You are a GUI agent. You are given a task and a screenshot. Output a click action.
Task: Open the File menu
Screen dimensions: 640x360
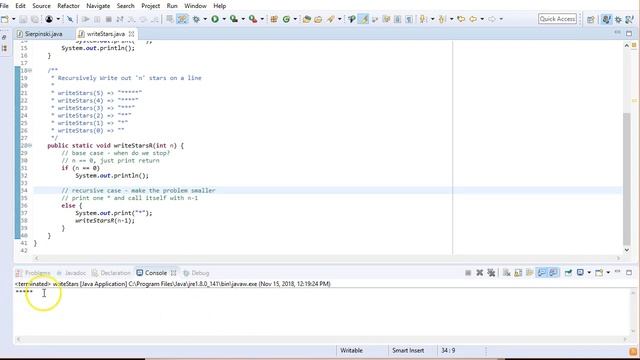pyautogui.click(x=4, y=6)
